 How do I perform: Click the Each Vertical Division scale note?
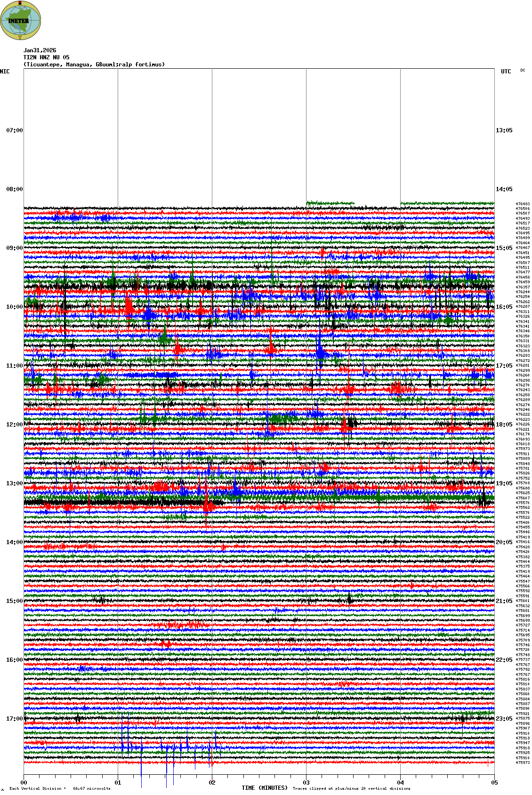pos(60,788)
